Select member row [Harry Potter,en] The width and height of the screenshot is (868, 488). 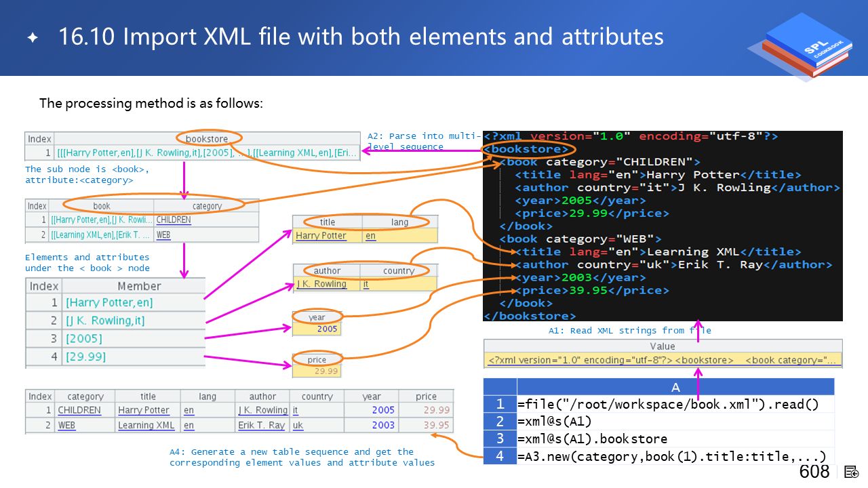click(x=109, y=303)
